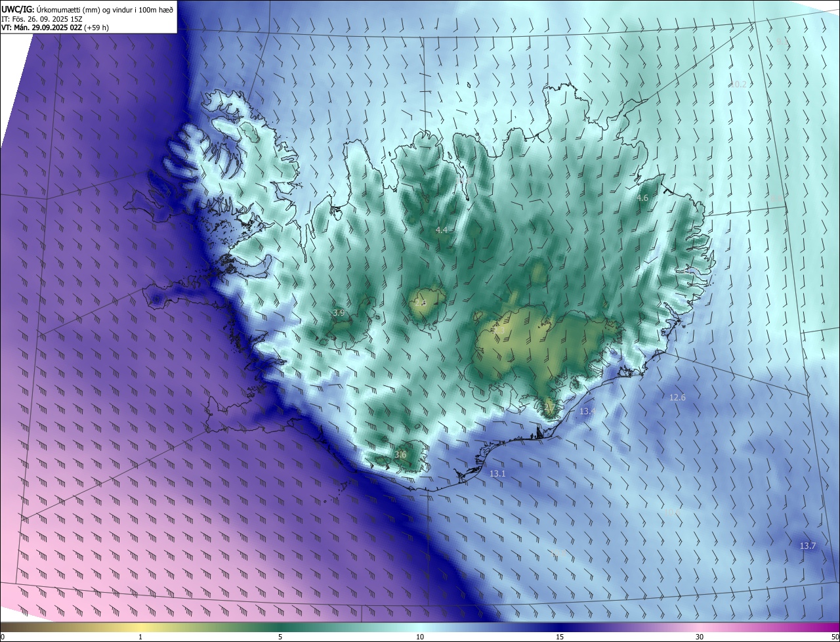Click the 2.6 value label on the map
The width and height of the screenshot is (840, 642).
tap(421, 303)
